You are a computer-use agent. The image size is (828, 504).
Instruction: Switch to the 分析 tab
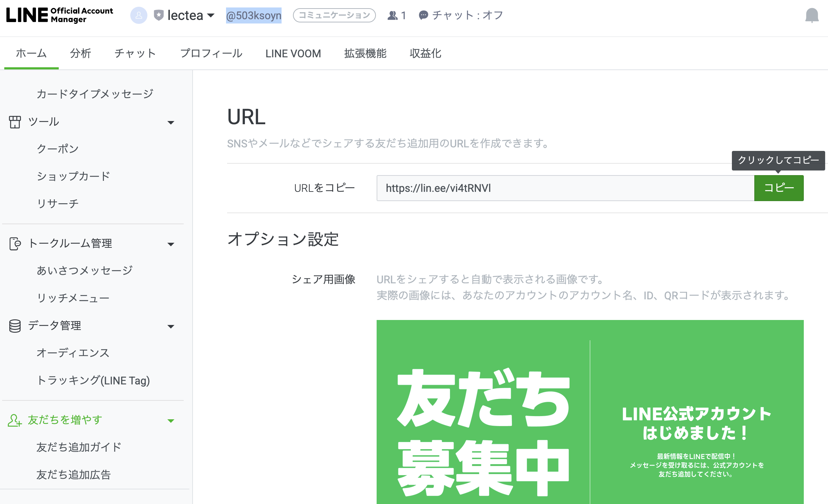(x=80, y=53)
